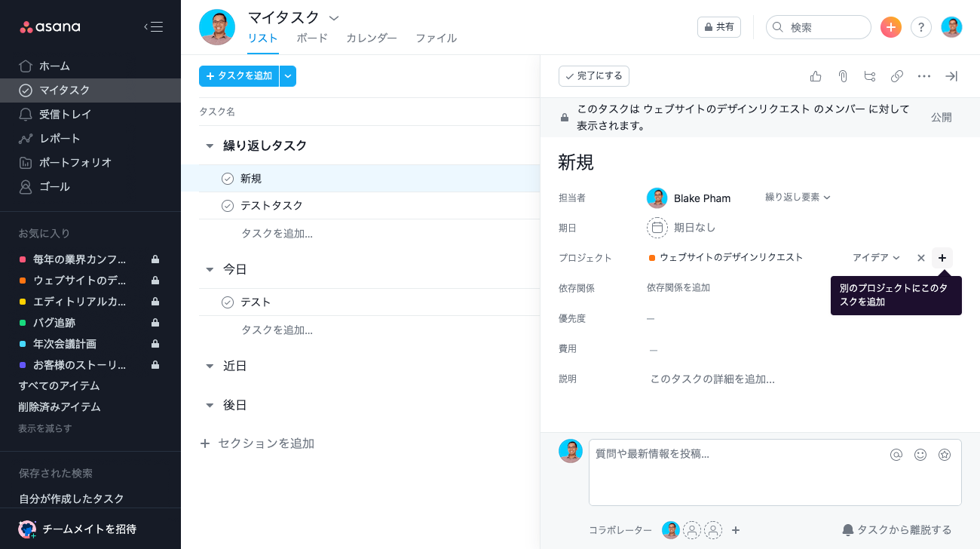The width and height of the screenshot is (980, 549).
Task: Expand the 近日 section
Action: click(210, 366)
